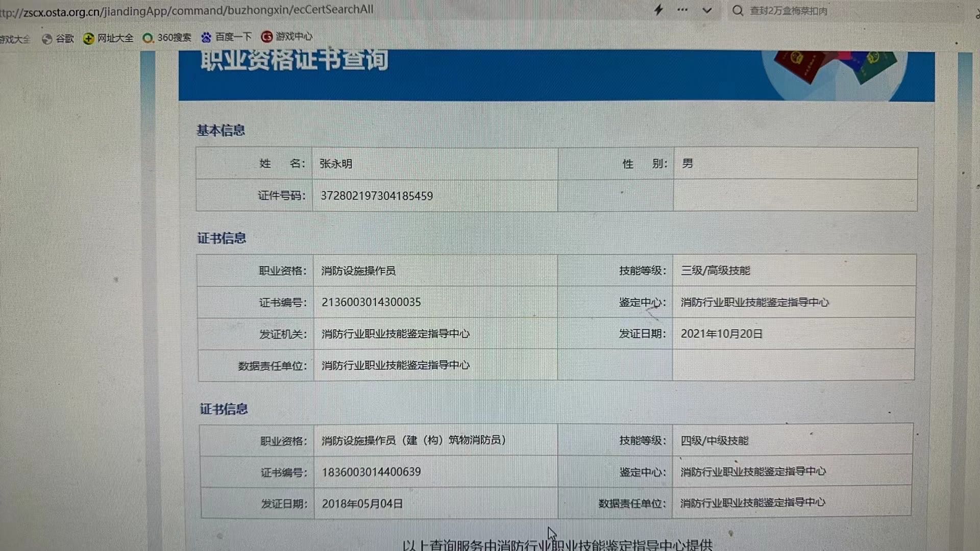Click the issue date 2021年10月20日

click(721, 334)
